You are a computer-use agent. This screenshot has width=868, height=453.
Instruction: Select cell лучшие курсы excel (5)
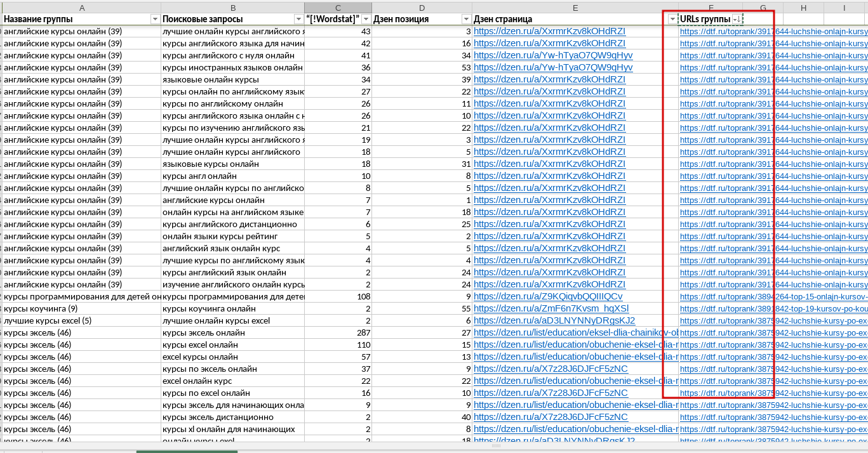click(81, 320)
